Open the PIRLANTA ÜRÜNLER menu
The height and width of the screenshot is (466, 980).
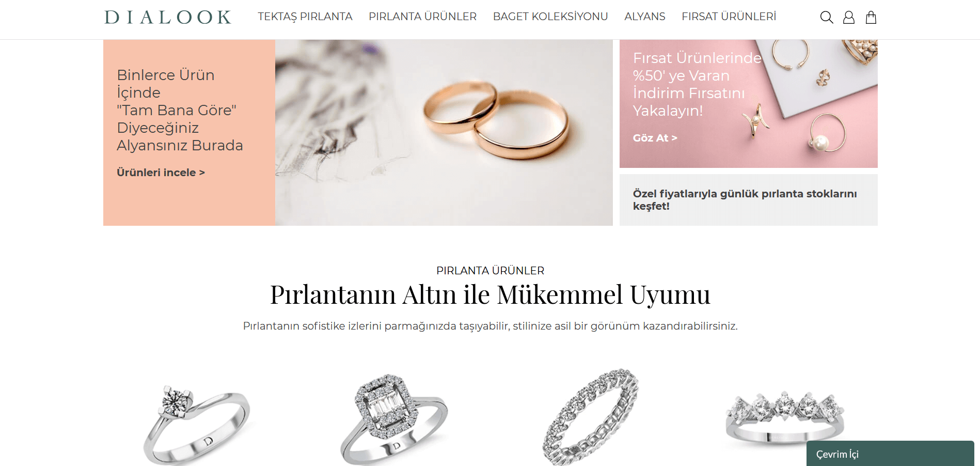point(423,17)
